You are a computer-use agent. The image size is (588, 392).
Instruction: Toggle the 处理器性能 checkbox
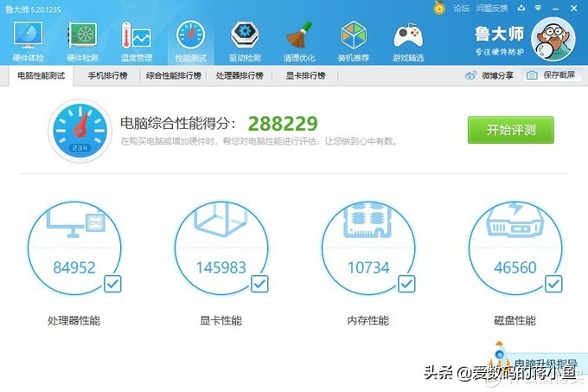(112, 284)
